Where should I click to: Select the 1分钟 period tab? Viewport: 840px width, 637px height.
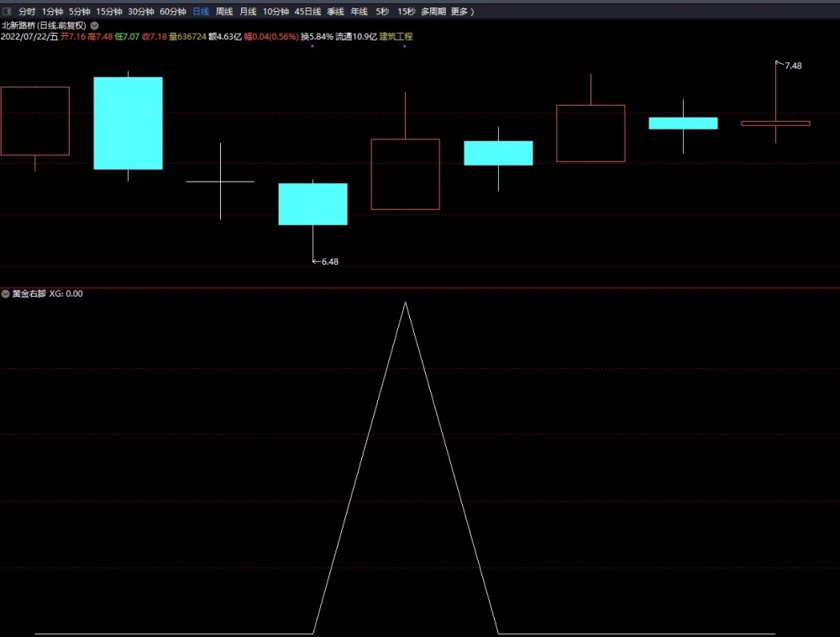coord(52,11)
